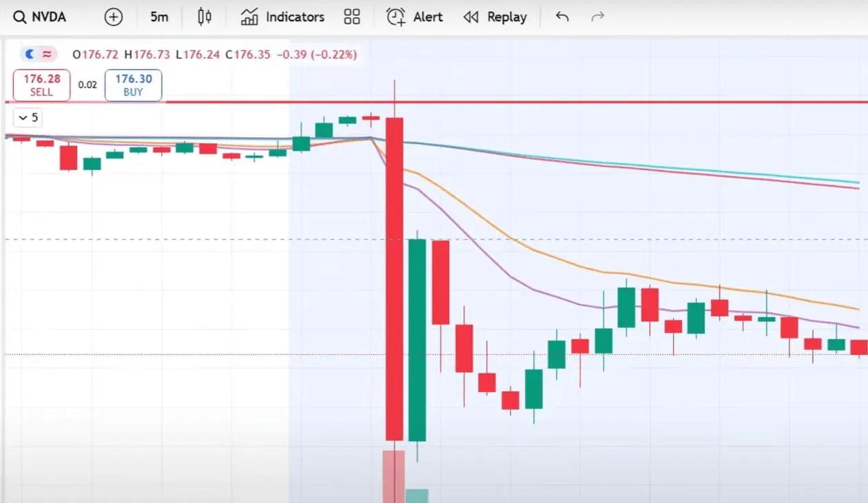This screenshot has height=503, width=868.
Task: Click the high price H176.73
Action: [x=147, y=54]
